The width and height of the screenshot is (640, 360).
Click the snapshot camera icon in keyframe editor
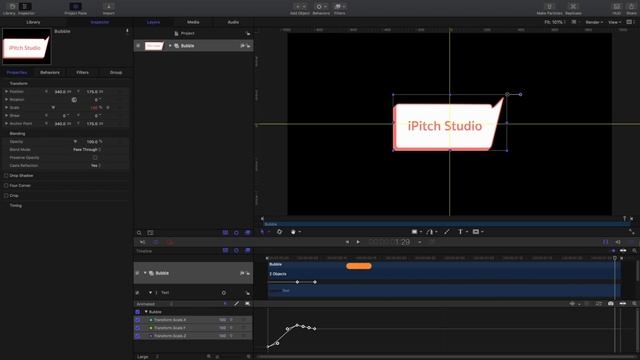611,304
